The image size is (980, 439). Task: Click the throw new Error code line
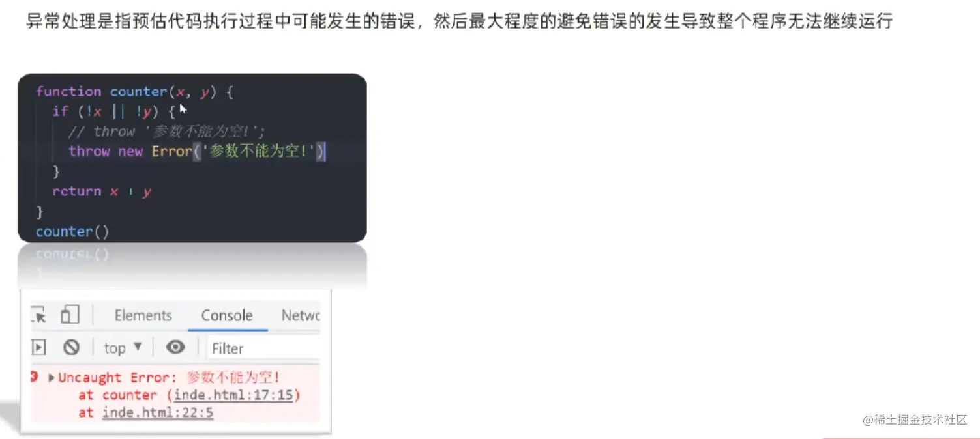pyautogui.click(x=197, y=151)
